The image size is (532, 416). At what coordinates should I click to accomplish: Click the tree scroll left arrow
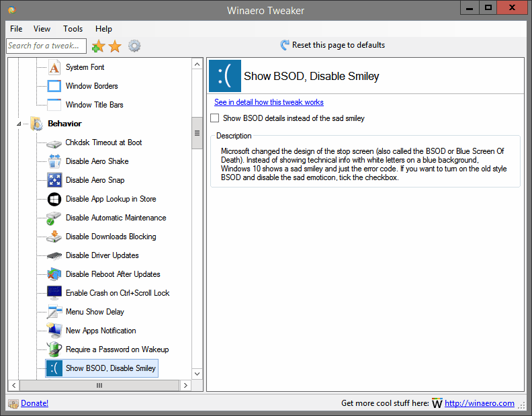pyautogui.click(x=14, y=386)
